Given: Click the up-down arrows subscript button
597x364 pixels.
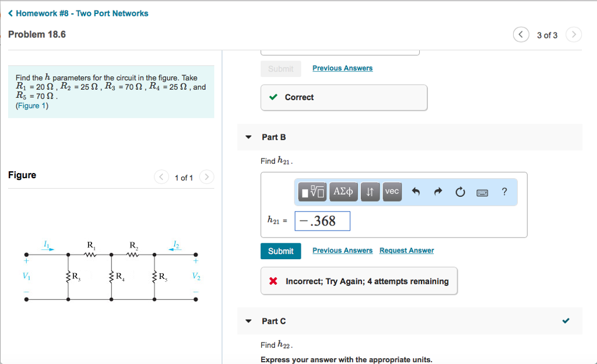Looking at the screenshot, I should 370,192.
